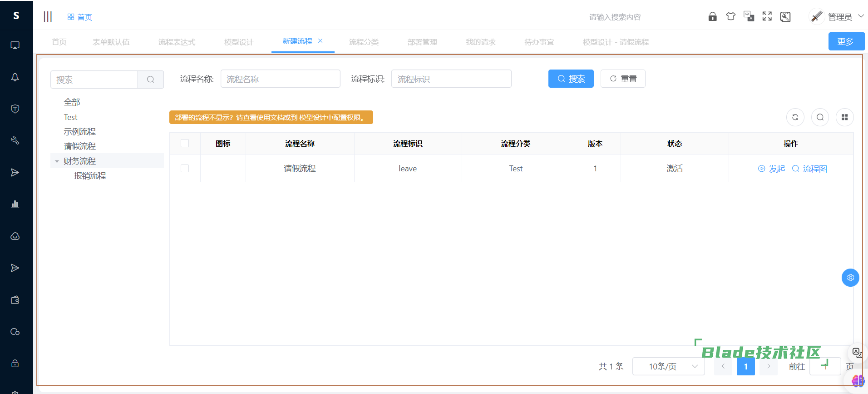Open the wrench tools sidebar icon
Viewport: 868px width, 394px height.
click(x=15, y=140)
